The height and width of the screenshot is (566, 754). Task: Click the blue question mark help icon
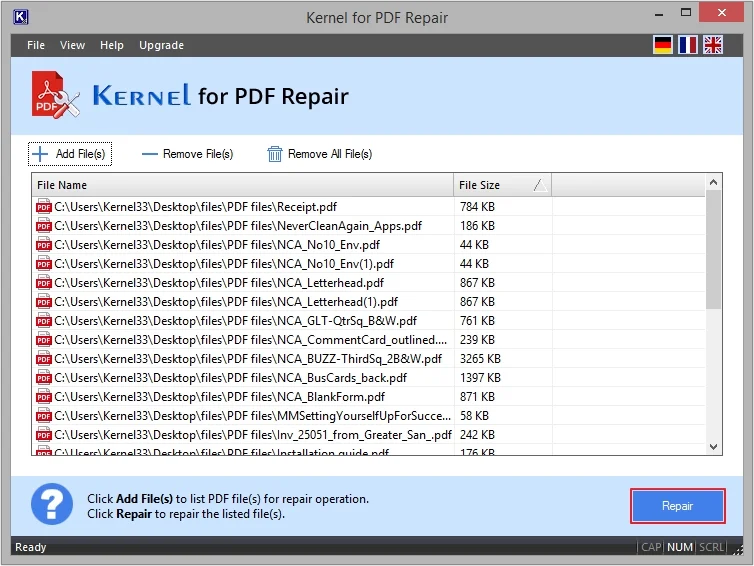(x=52, y=504)
